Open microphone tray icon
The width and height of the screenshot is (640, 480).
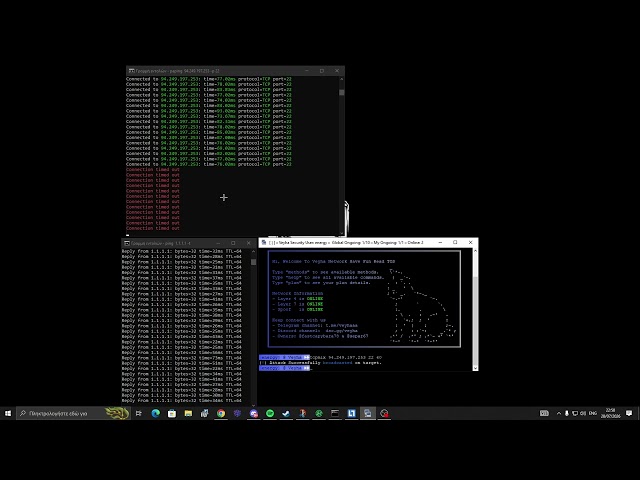[567, 413]
